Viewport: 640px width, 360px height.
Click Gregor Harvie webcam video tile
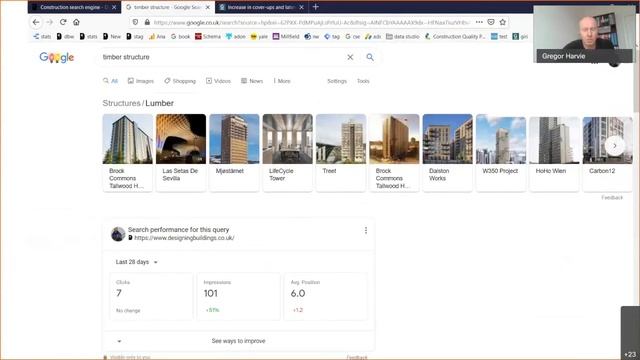(x=584, y=34)
